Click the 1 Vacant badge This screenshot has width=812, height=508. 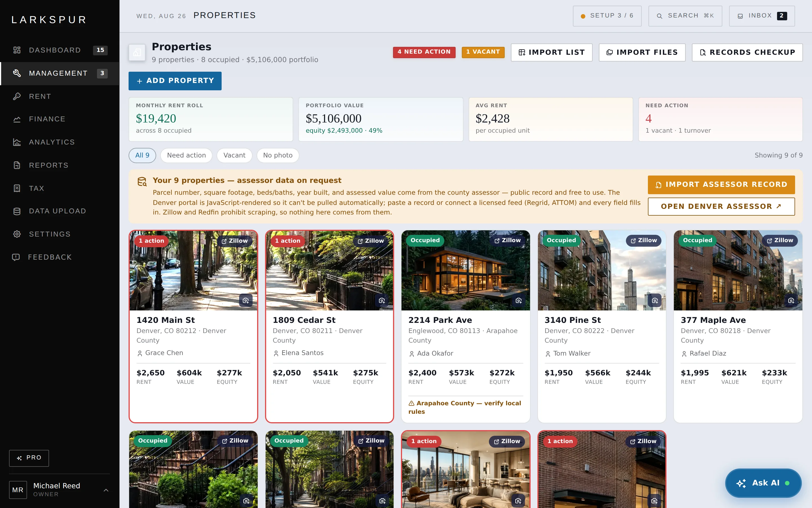[483, 52]
